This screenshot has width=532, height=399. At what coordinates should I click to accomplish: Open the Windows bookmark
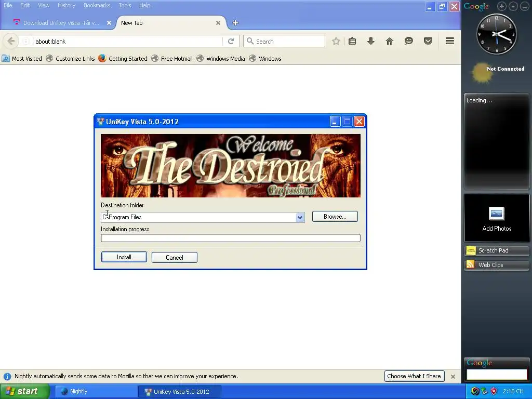point(265,59)
